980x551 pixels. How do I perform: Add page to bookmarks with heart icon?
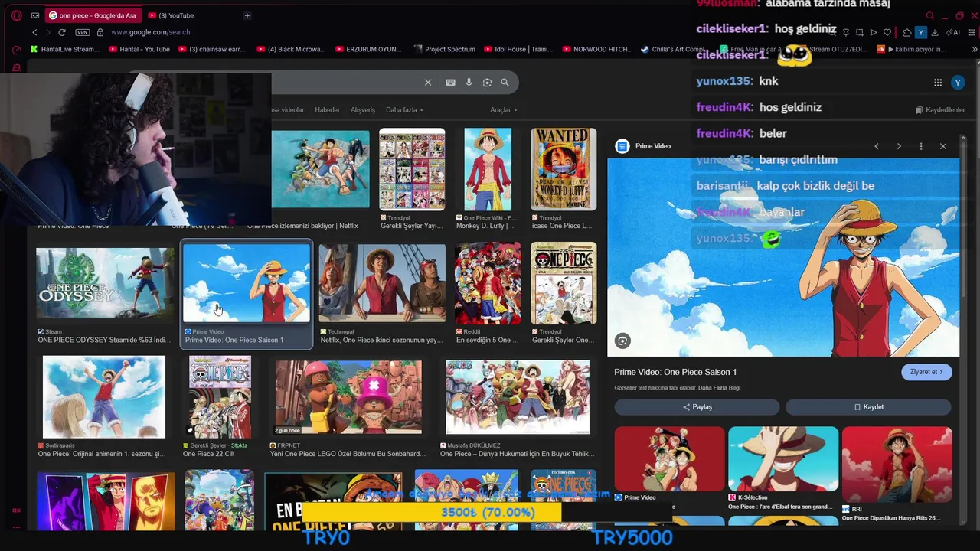[x=887, y=32]
